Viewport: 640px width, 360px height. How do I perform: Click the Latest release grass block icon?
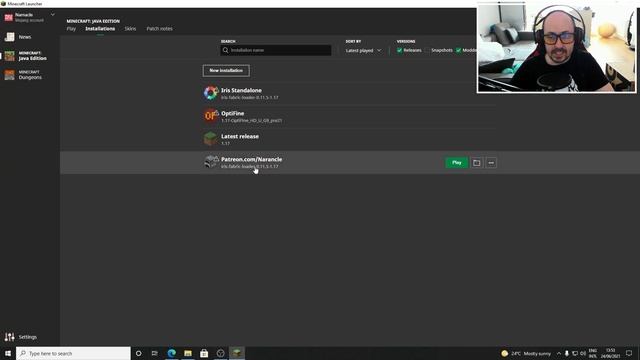tap(211, 139)
